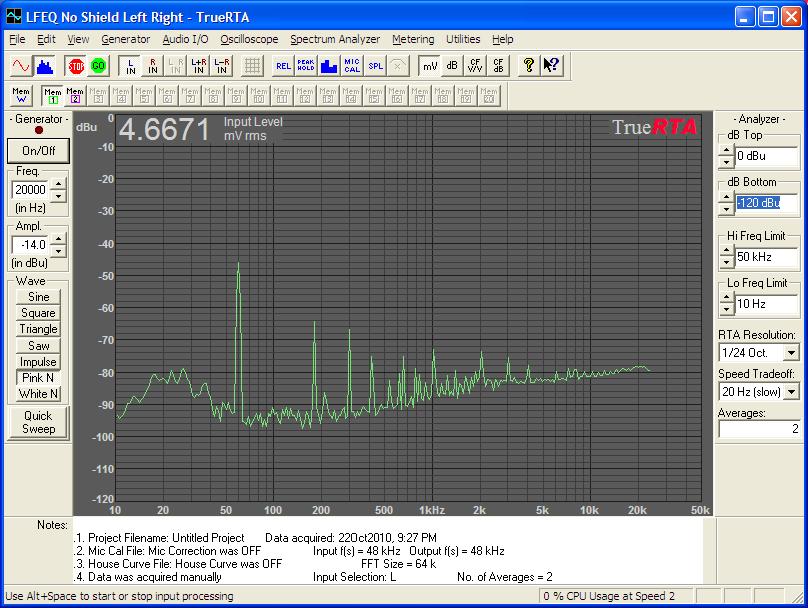Select Impulse waveform
Viewport: 808px width, 608px height.
click(38, 362)
